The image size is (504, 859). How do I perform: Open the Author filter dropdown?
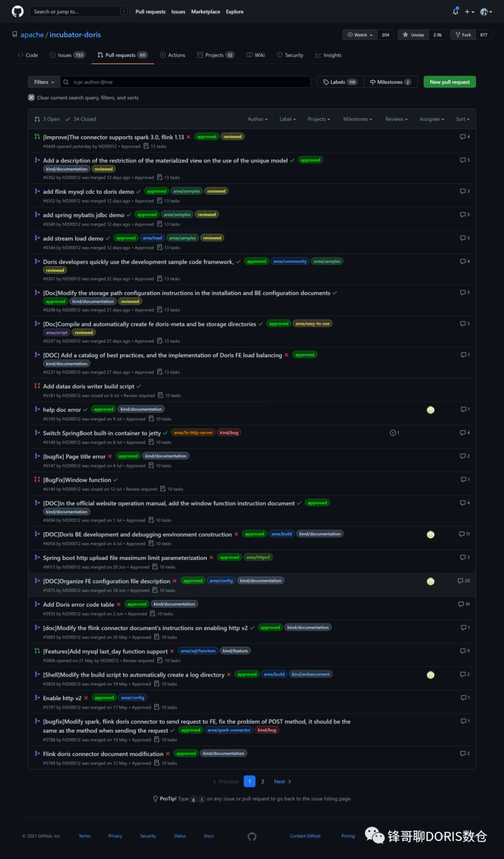258,119
